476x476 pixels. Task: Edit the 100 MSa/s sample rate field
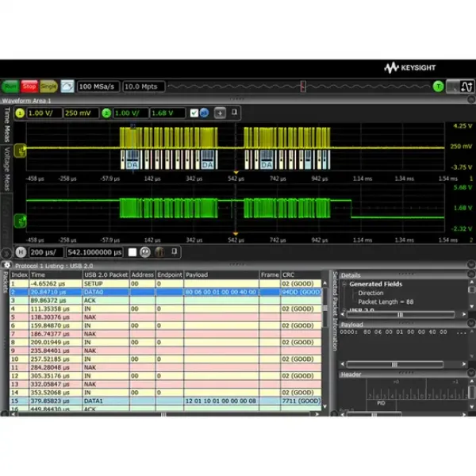[98, 86]
